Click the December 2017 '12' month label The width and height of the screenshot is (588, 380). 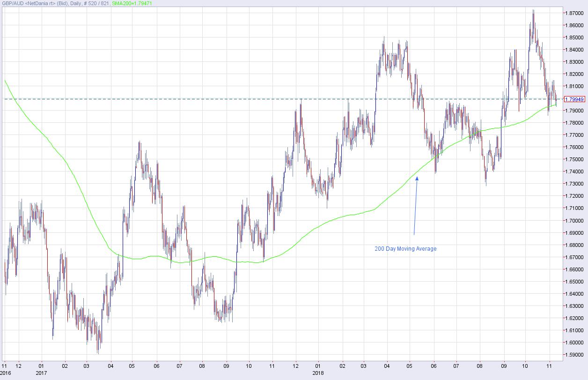[x=296, y=366]
